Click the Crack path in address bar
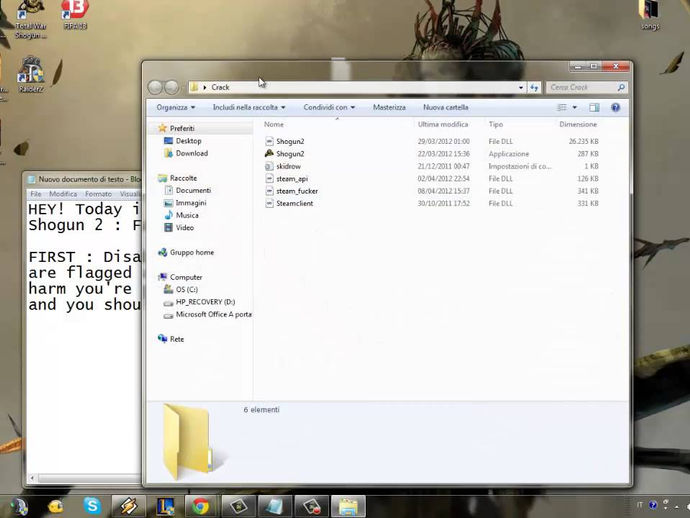This screenshot has width=690, height=518. click(220, 87)
